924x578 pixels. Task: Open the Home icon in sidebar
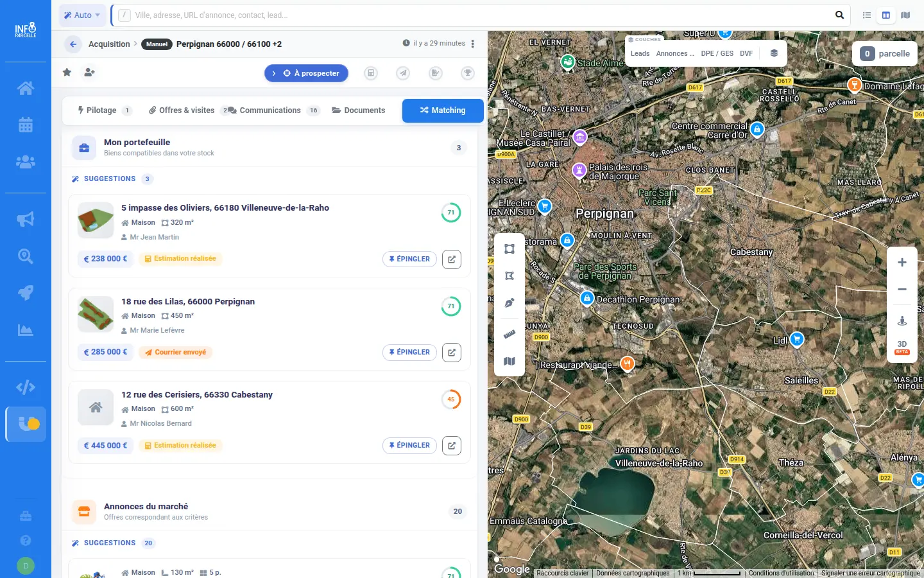26,88
